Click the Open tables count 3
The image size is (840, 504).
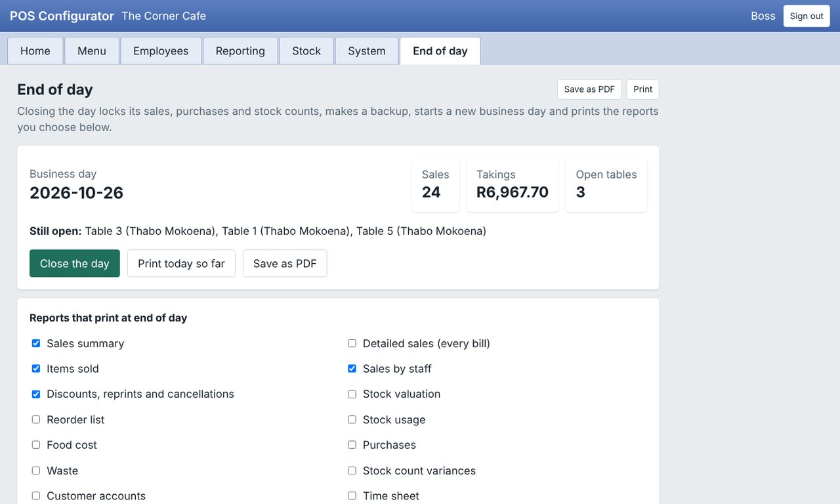tap(580, 192)
